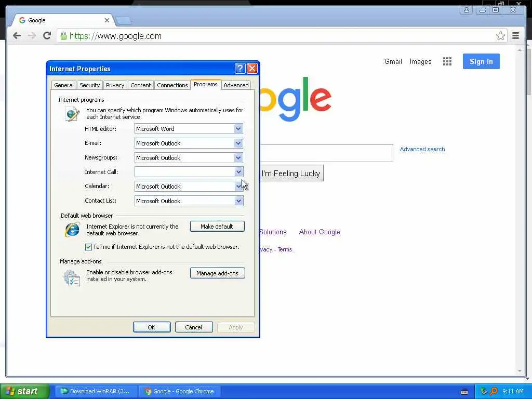Image resolution: width=532 pixels, height=399 pixels.
Task: Click the Manage add-ons button
Action: click(x=218, y=273)
